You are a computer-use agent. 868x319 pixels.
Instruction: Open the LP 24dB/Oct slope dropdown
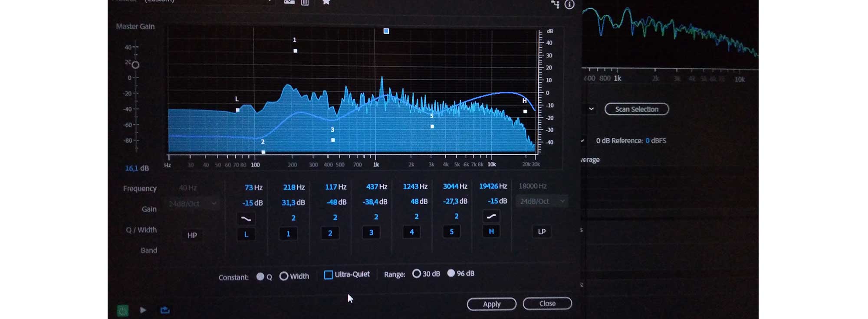click(542, 201)
